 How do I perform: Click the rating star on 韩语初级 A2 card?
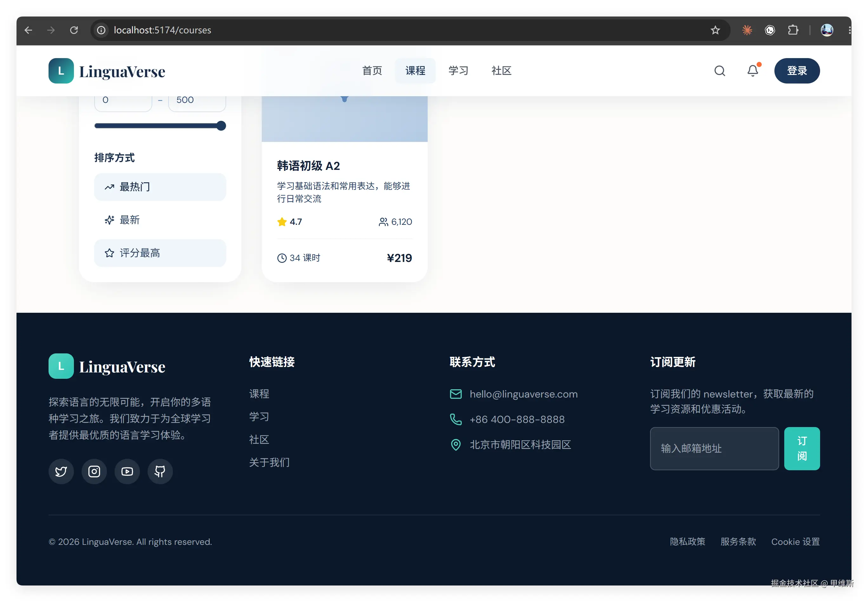[x=281, y=222]
